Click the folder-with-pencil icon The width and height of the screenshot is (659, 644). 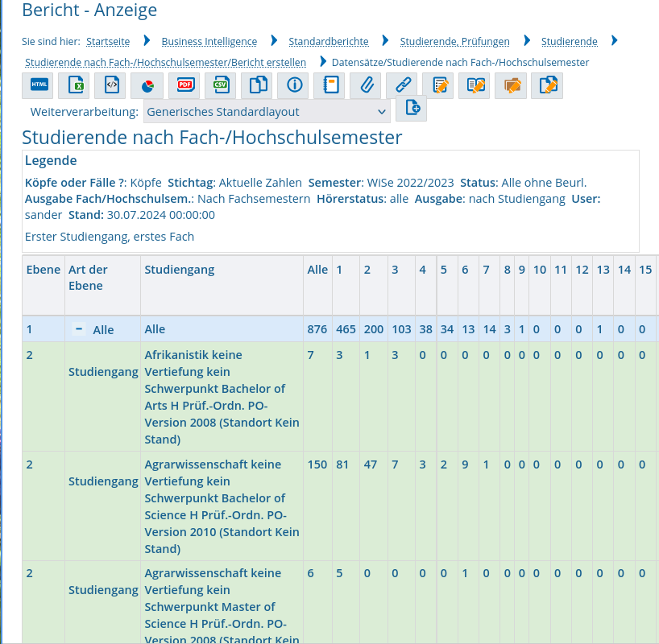coord(511,85)
